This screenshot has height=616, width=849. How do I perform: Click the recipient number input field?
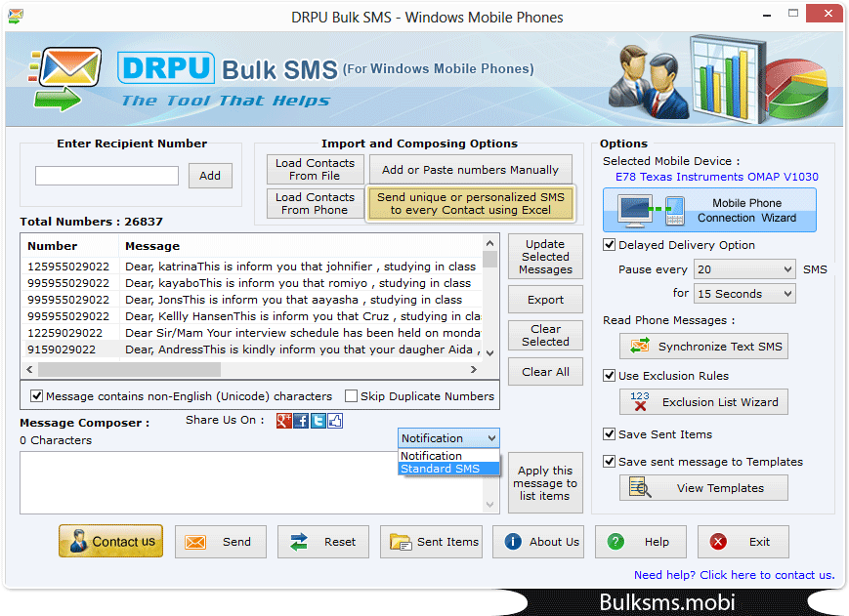pos(106,176)
